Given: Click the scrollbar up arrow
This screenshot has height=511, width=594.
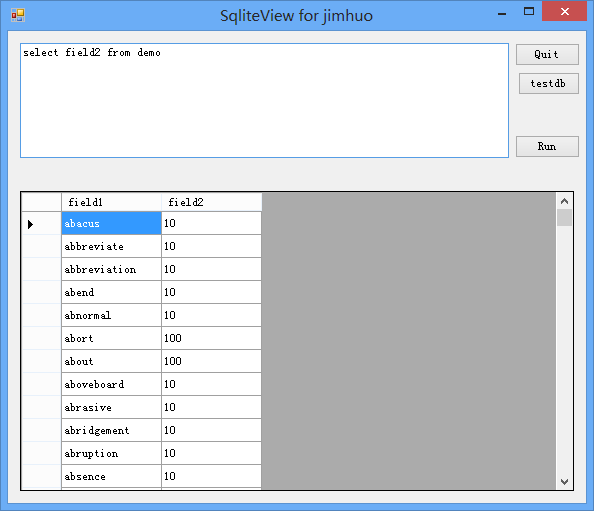Looking at the screenshot, I should (564, 201).
